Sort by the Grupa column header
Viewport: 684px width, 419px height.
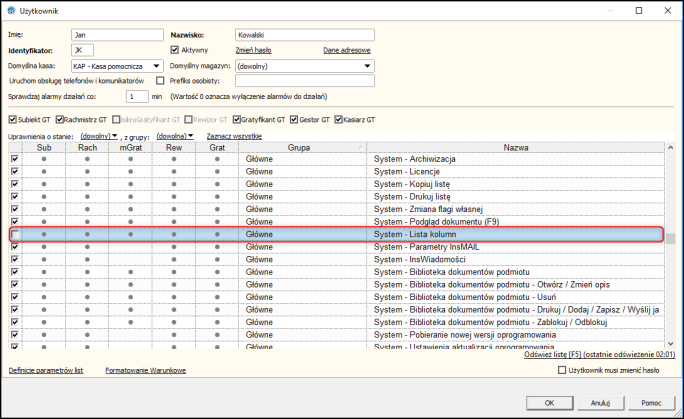(x=303, y=148)
